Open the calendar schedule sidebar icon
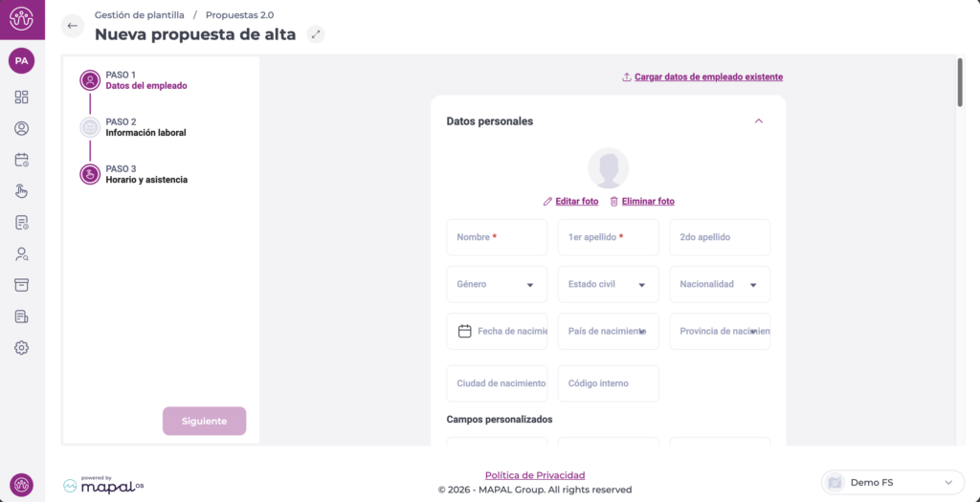The width and height of the screenshot is (980, 502). [x=22, y=160]
